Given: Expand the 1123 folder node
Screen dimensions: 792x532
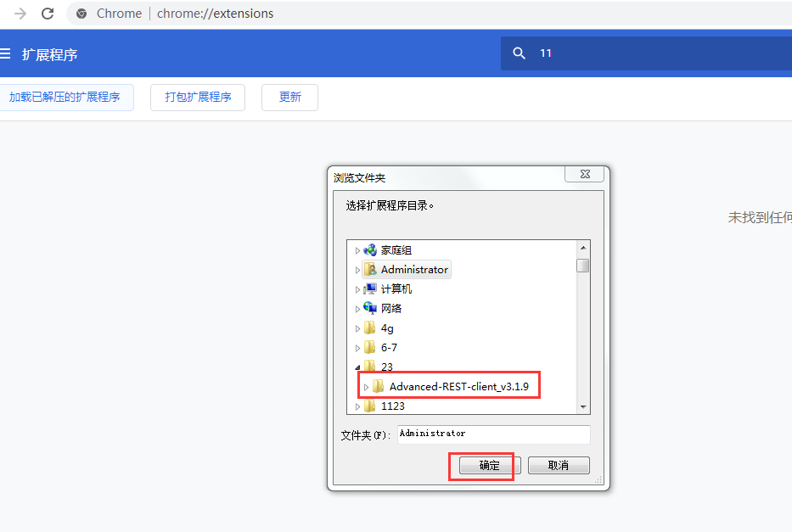Looking at the screenshot, I should click(357, 406).
